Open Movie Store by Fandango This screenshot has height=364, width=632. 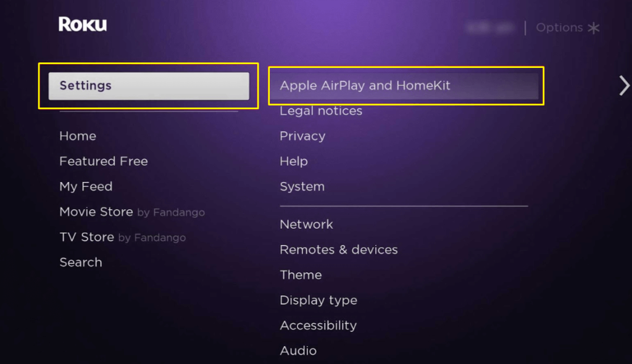point(131,212)
